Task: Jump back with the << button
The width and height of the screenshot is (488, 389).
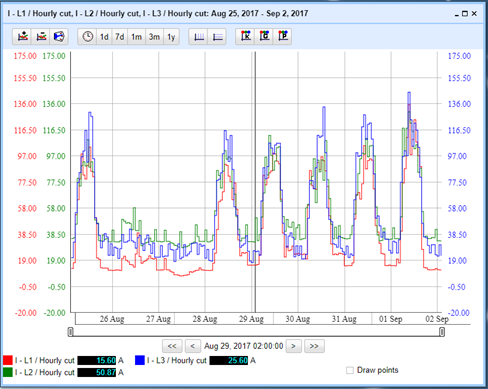Action: click(172, 346)
